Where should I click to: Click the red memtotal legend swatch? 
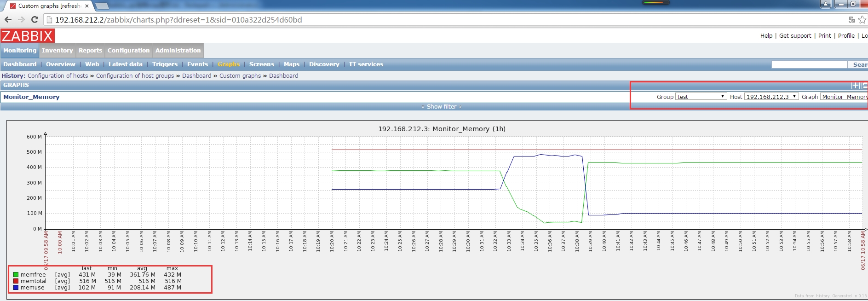(16, 281)
